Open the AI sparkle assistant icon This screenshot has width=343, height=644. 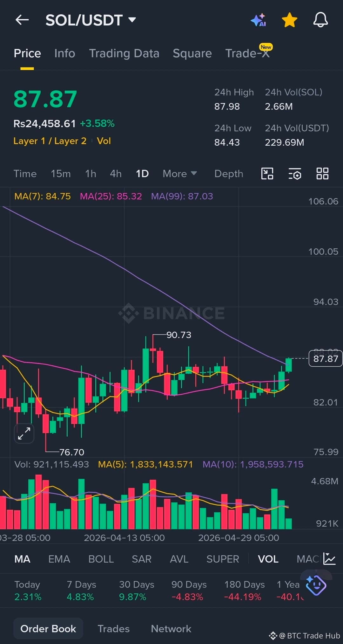(x=259, y=20)
